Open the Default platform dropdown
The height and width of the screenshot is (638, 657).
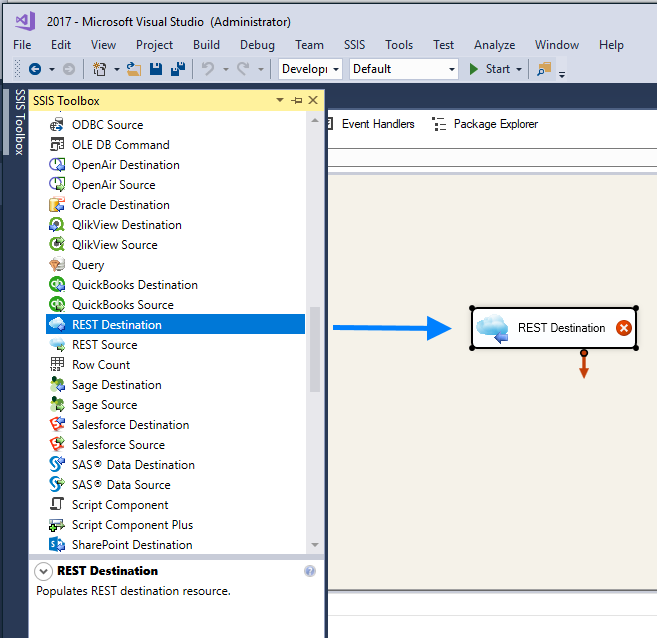tap(403, 69)
